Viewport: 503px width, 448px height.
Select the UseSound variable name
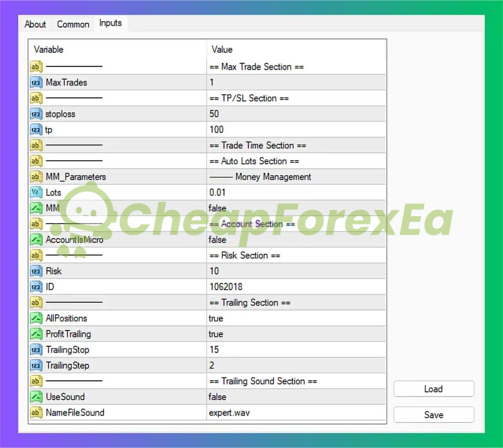(65, 397)
